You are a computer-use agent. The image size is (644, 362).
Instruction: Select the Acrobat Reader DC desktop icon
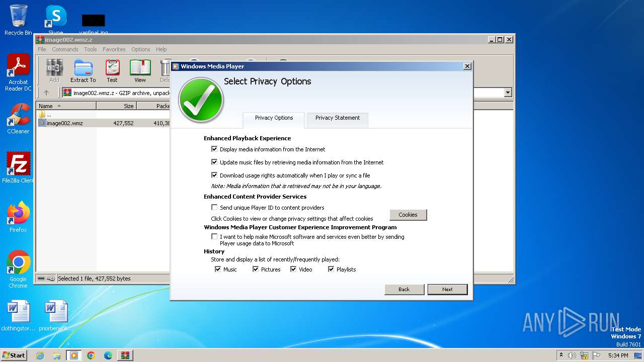tap(18, 73)
